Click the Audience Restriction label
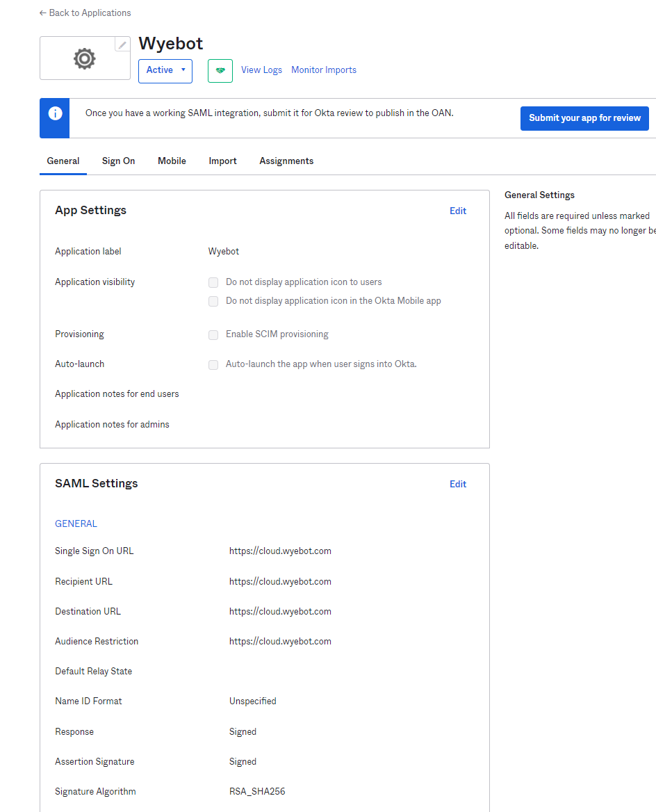 pos(97,642)
